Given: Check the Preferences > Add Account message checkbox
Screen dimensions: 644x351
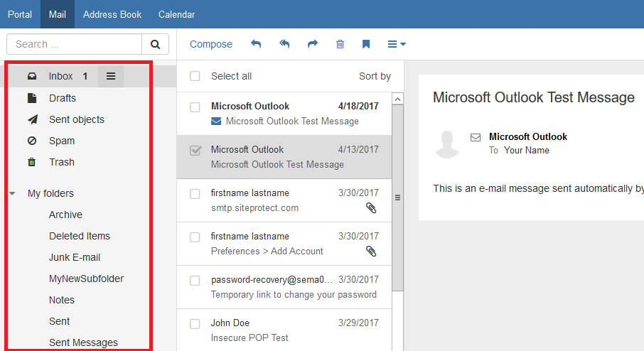Looking at the screenshot, I should pyautogui.click(x=195, y=237).
